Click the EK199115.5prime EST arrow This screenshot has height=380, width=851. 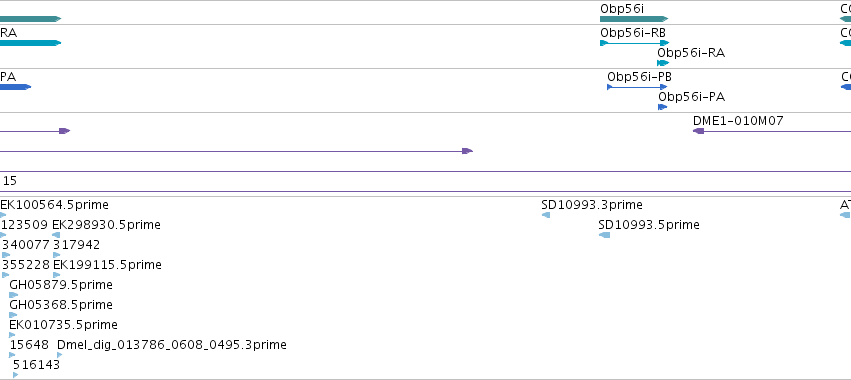coord(57,275)
